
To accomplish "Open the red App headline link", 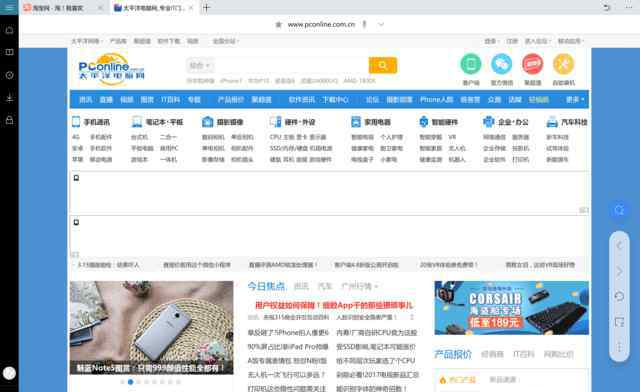I will click(x=333, y=305).
